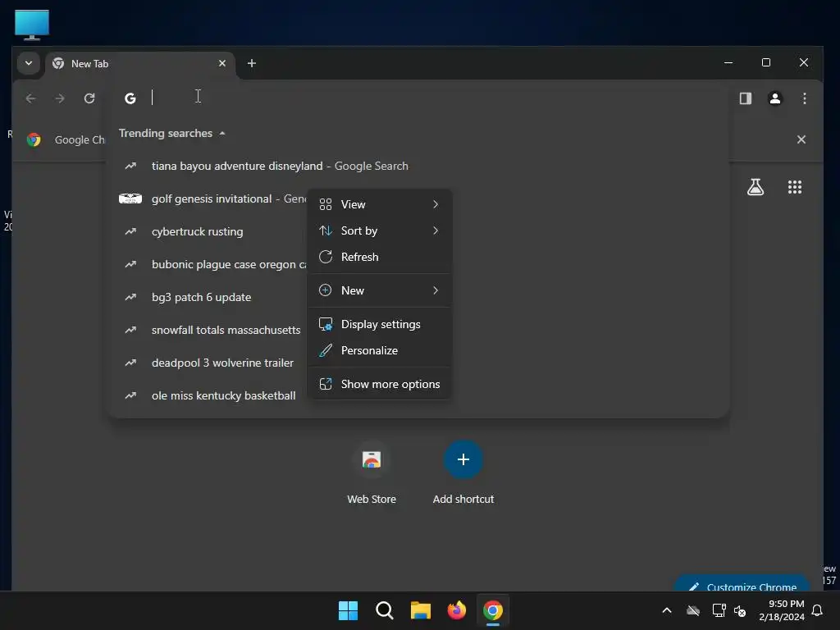Select 'tiana bayou adventure disneyland' suggestion
840x630 pixels.
(x=419, y=166)
